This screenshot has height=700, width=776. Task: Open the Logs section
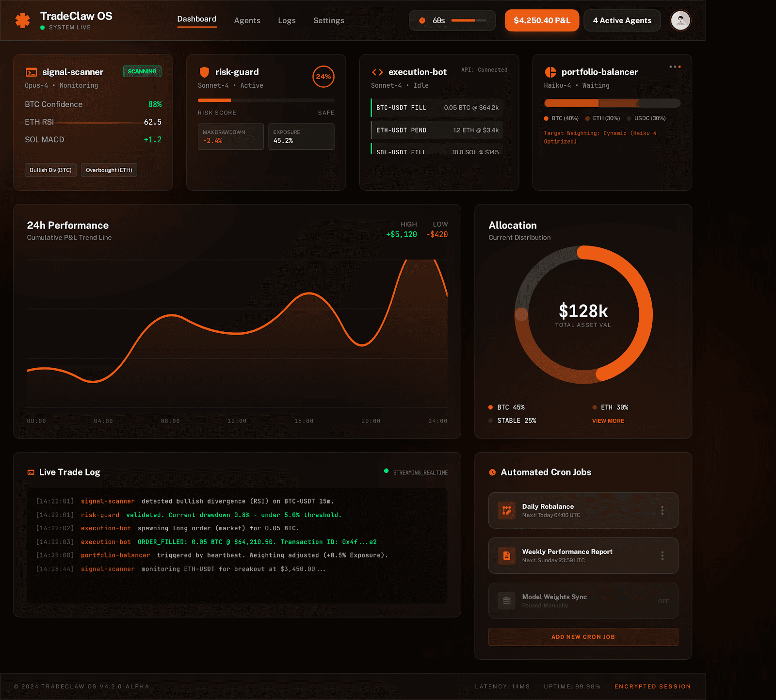[x=287, y=20]
